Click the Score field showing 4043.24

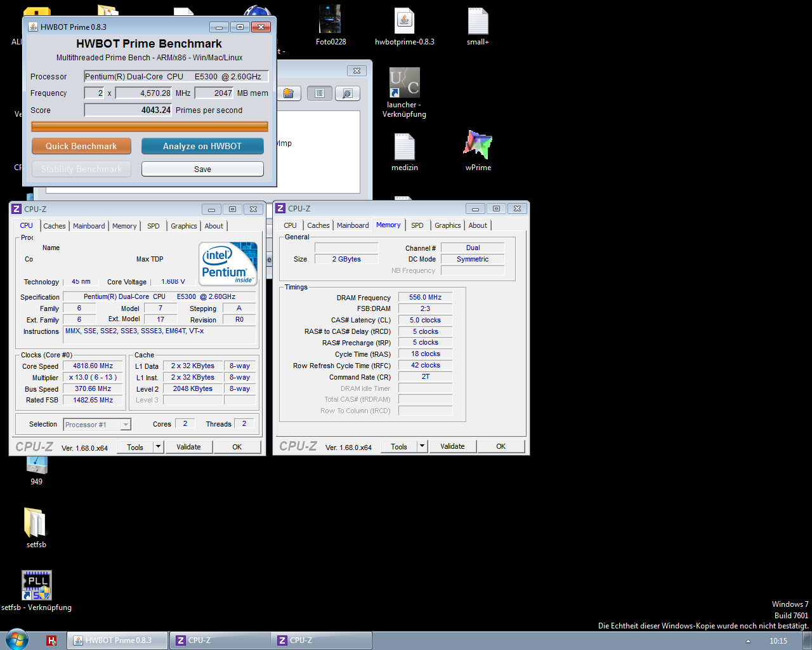point(128,110)
